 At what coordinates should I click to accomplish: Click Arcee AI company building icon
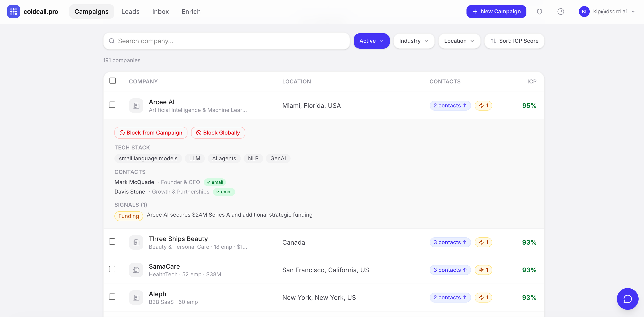pos(136,106)
